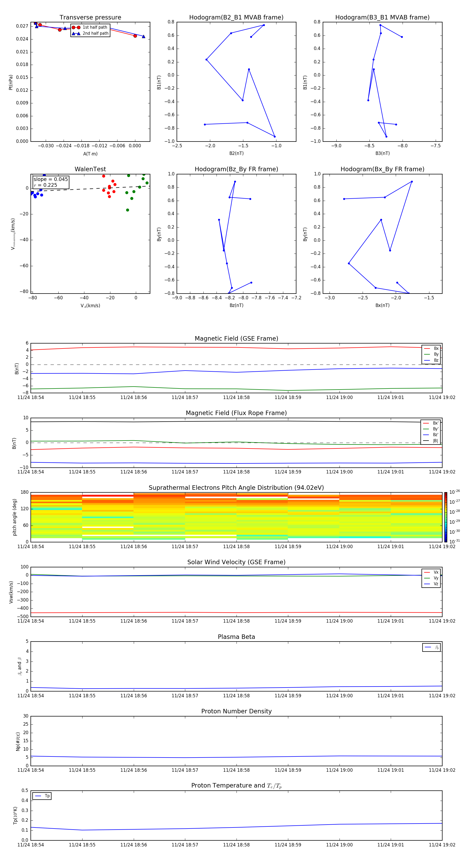Select 'Vz' in solar wind legend
473x868 pixels.
click(431, 584)
